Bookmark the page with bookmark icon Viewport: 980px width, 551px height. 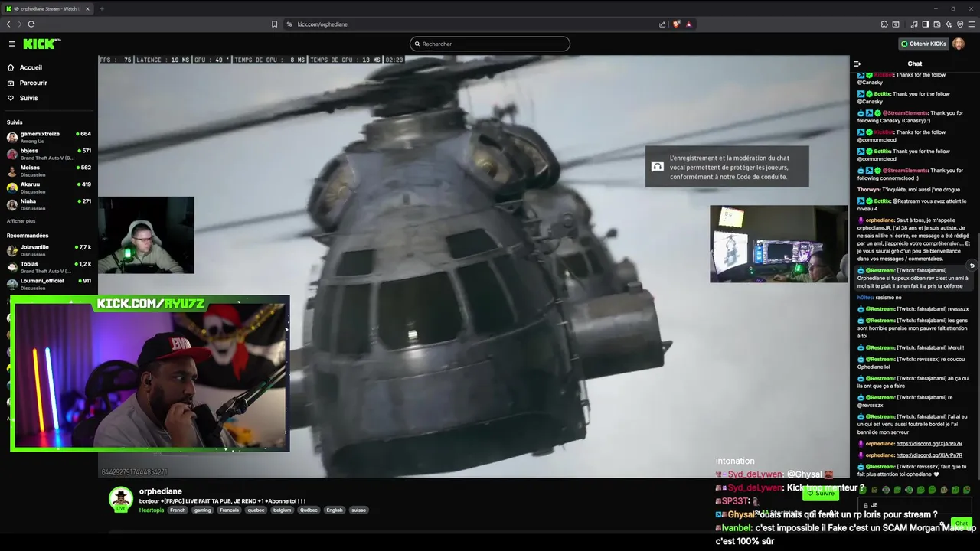pyautogui.click(x=274, y=24)
